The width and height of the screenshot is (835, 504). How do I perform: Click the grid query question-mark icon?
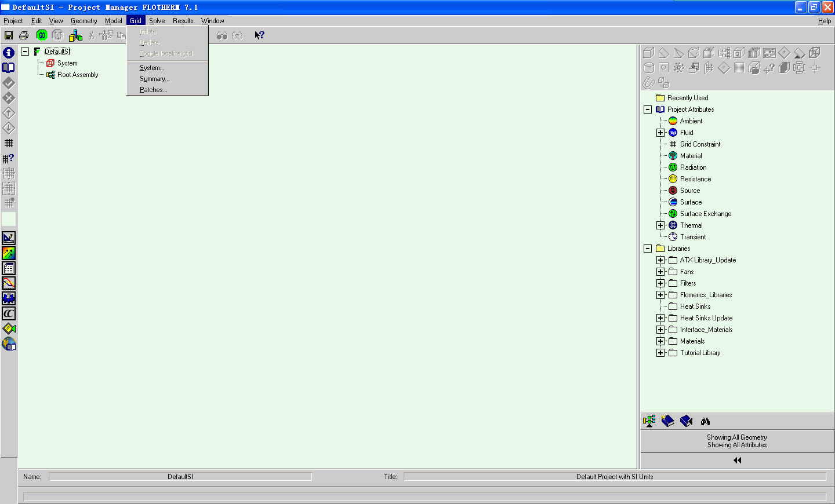coord(9,158)
